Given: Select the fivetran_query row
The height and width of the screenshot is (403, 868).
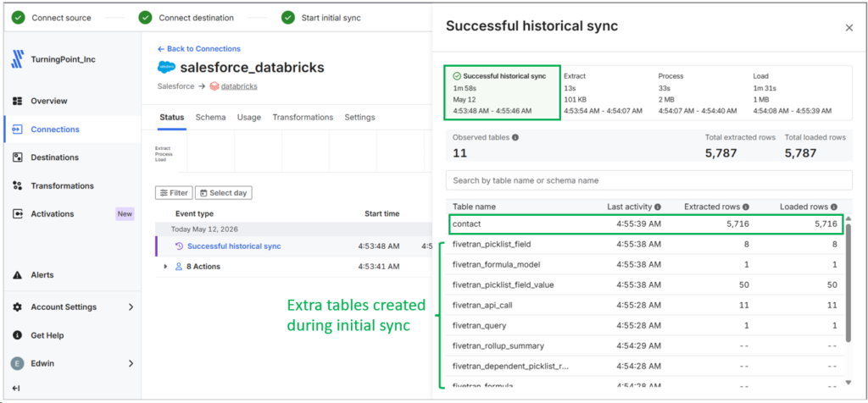Looking at the screenshot, I should (x=645, y=326).
